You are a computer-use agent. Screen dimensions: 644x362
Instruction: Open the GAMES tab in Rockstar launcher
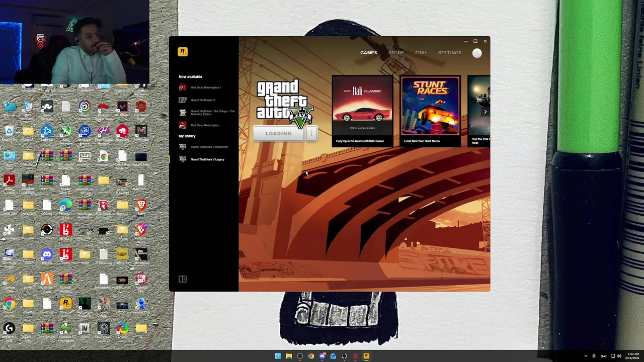(x=368, y=53)
